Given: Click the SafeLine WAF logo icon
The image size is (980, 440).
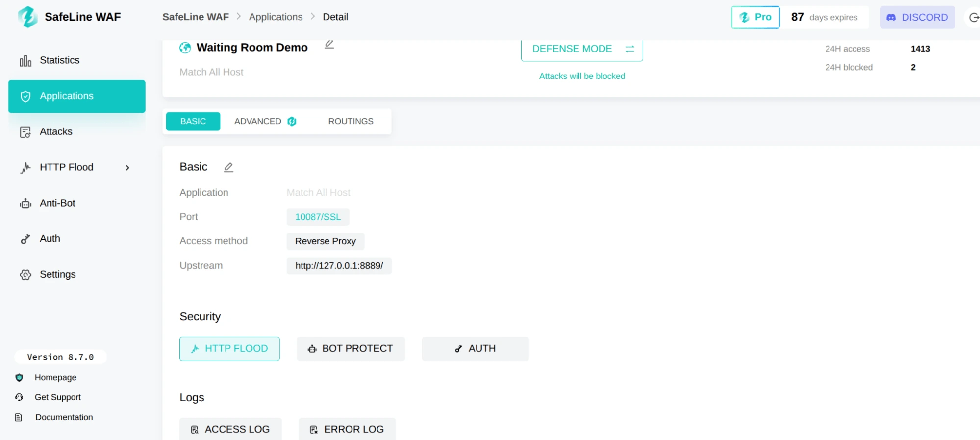Looking at the screenshot, I should click(x=27, y=17).
